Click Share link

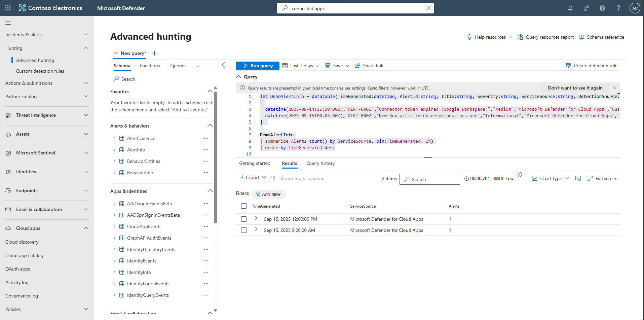369,66
